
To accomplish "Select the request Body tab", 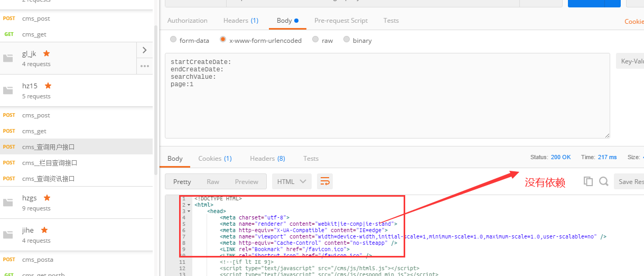I will 287,21.
